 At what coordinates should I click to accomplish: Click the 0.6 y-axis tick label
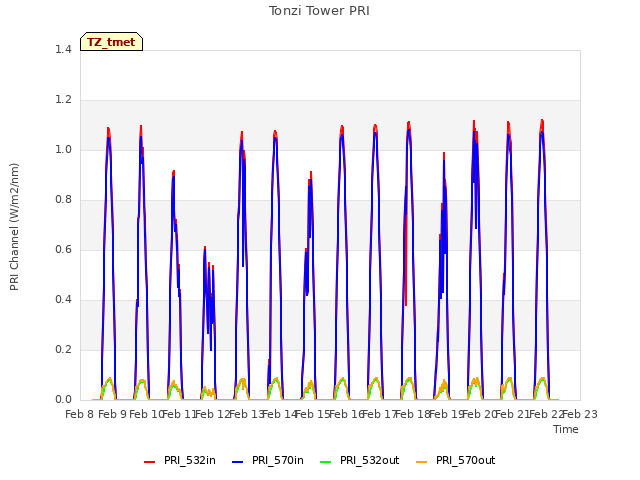63,250
